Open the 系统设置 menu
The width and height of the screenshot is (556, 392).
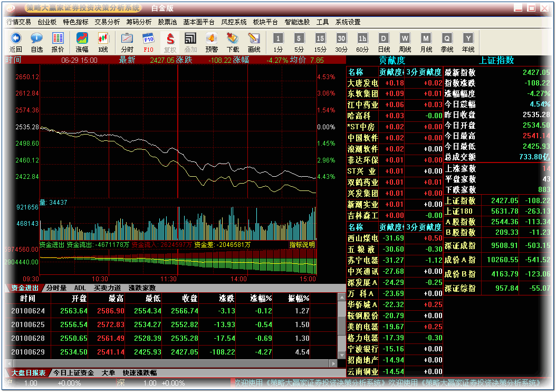click(x=348, y=22)
